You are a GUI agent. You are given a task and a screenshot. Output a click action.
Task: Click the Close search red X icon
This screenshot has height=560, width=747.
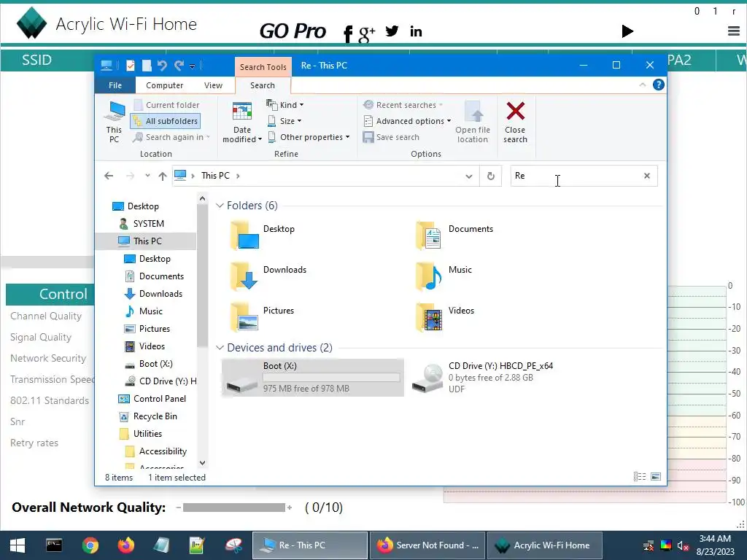tap(516, 111)
